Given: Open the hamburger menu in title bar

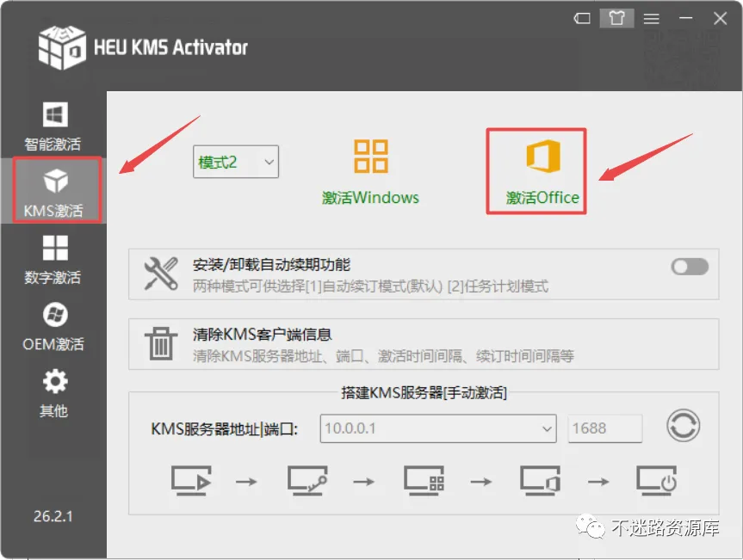Looking at the screenshot, I should tap(652, 18).
